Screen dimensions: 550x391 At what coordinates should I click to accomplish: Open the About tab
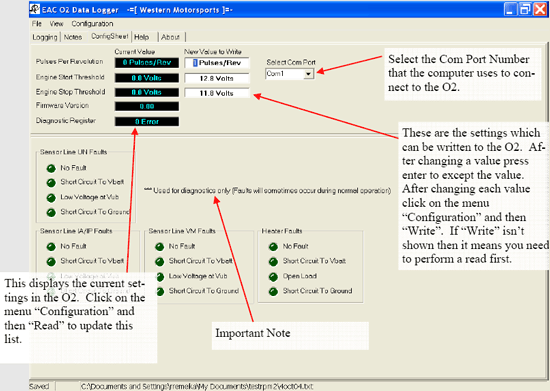tap(170, 37)
